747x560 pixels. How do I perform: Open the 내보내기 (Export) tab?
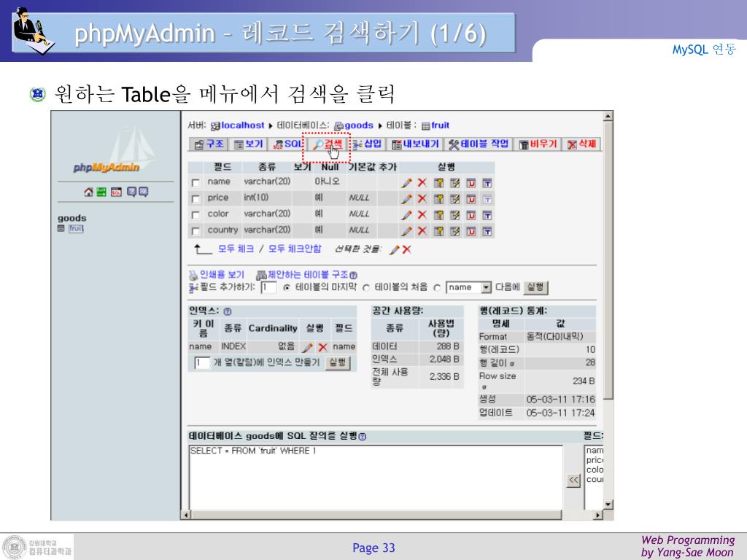(414, 144)
